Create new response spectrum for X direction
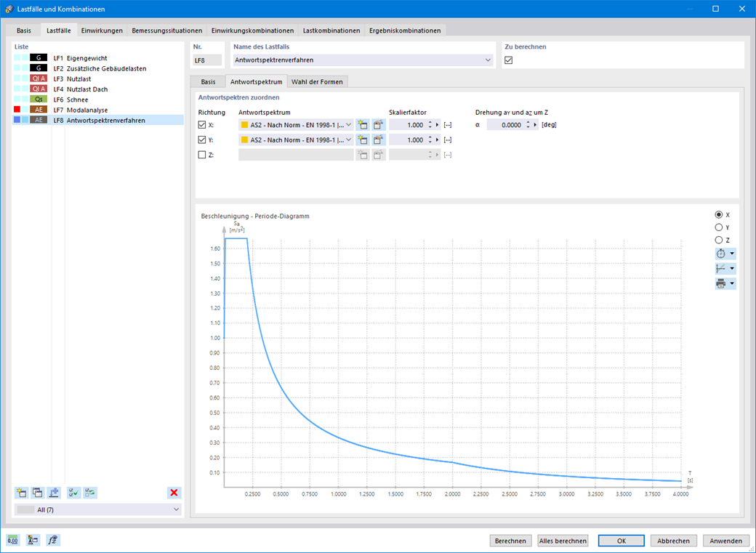This screenshot has height=553, width=756. click(363, 126)
